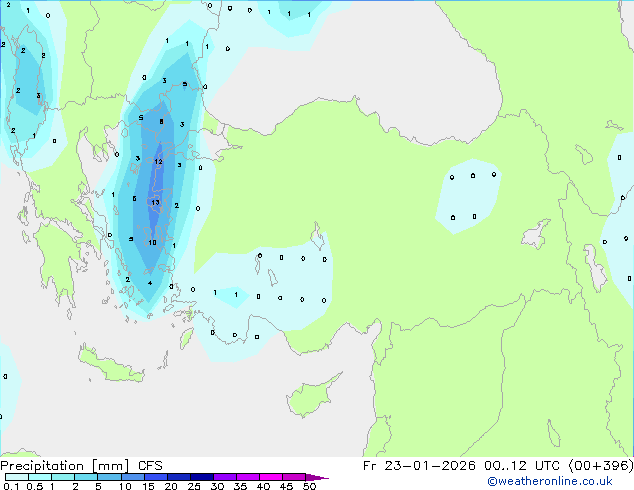Click the 25–30 mm legend color swatch
Screen dimensions: 634x490
(201, 477)
